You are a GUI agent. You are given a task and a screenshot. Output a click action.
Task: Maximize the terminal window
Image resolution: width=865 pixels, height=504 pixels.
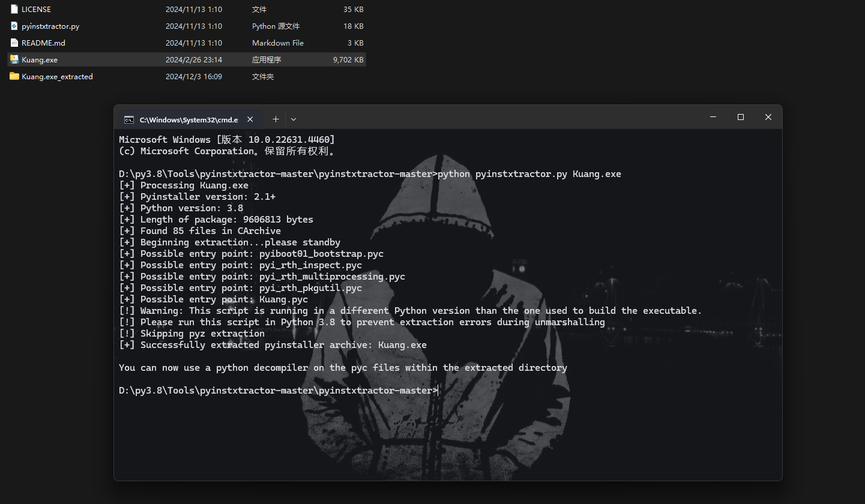coord(741,117)
